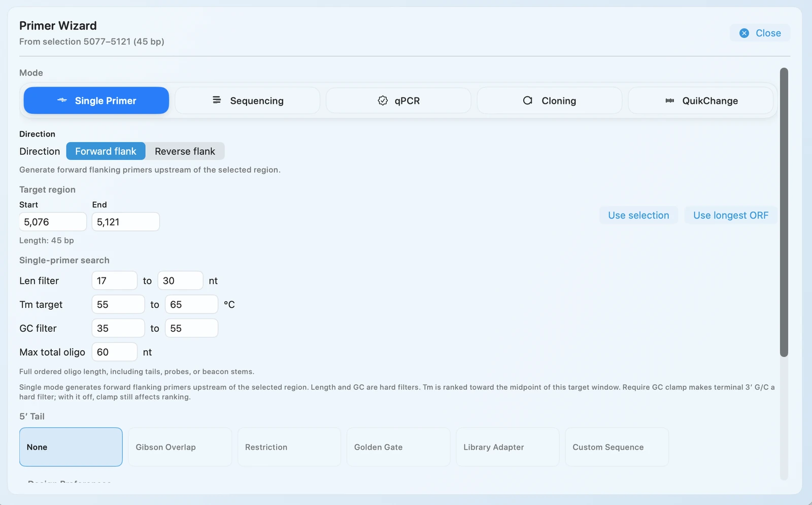812x505 pixels.
Task: Choose None for 5′ tail
Action: pos(71,447)
